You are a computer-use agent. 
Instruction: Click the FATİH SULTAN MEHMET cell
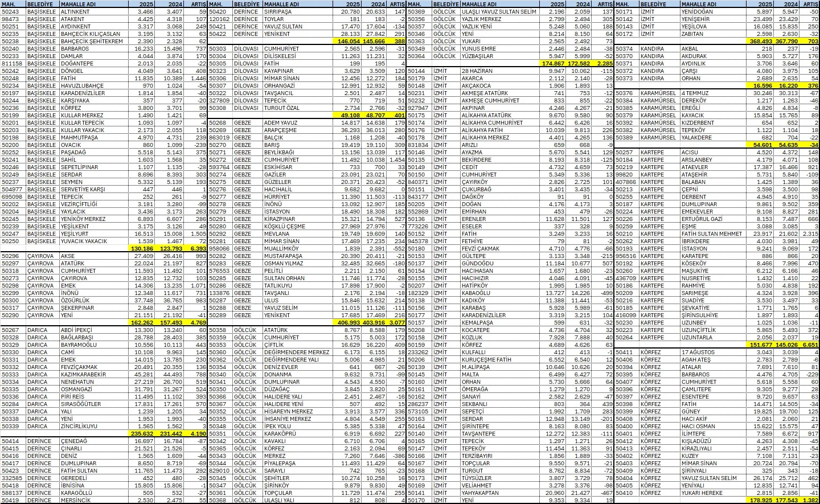pyautogui.click(x=712, y=234)
